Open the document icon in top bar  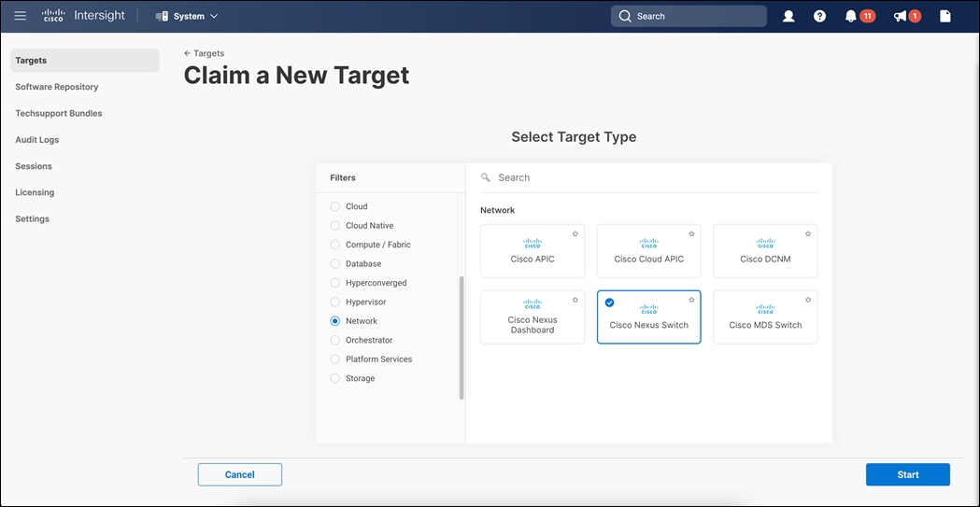pyautogui.click(x=944, y=16)
